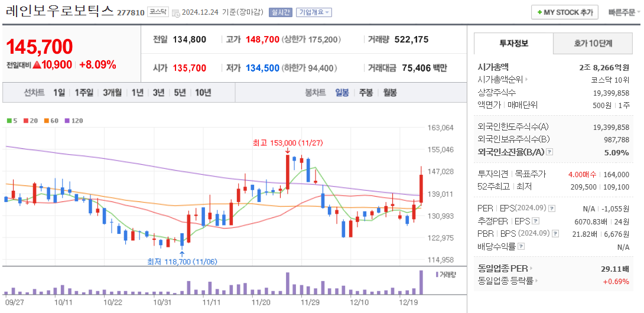Screen dimensions: 644x313
Task: Switch candle chart to 월봉
Action: (x=390, y=92)
